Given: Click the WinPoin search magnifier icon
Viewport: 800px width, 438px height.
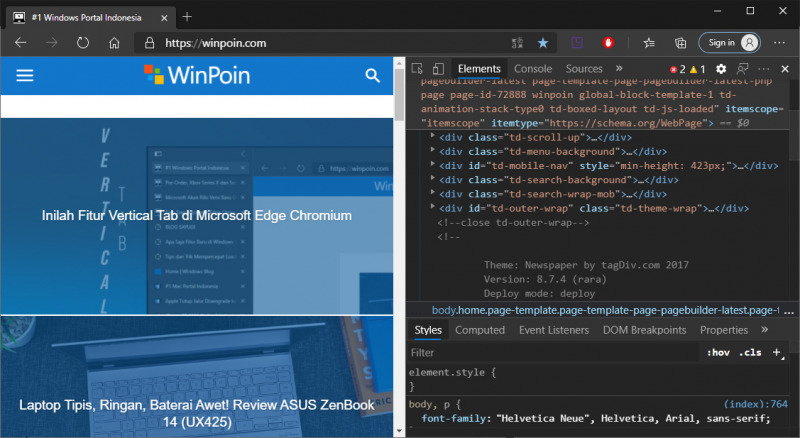Looking at the screenshot, I should click(372, 76).
